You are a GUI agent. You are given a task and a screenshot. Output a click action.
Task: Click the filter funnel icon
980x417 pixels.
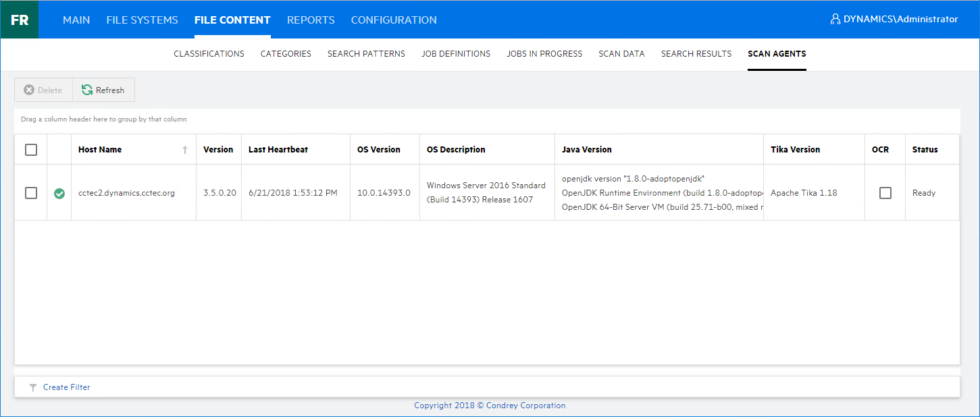tap(32, 387)
